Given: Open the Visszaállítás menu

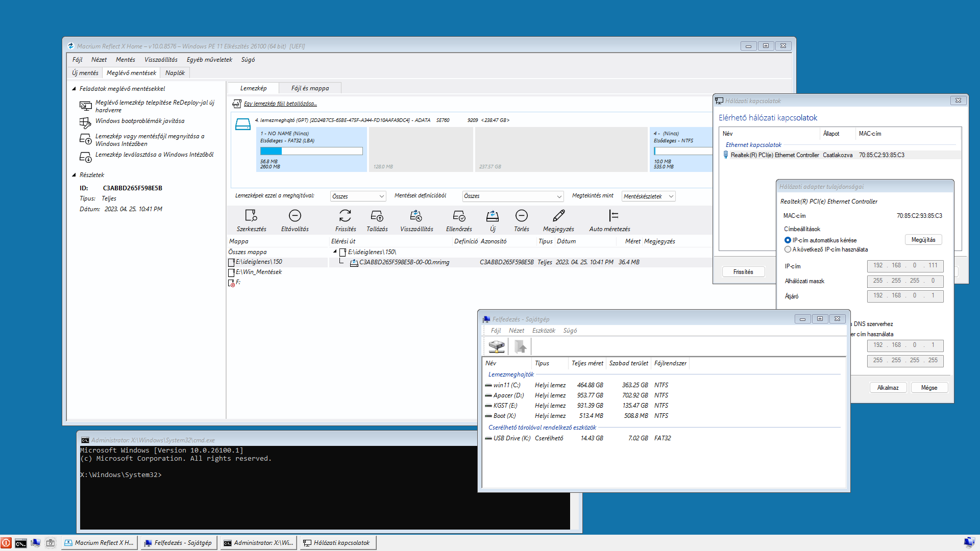Looking at the screenshot, I should point(161,60).
